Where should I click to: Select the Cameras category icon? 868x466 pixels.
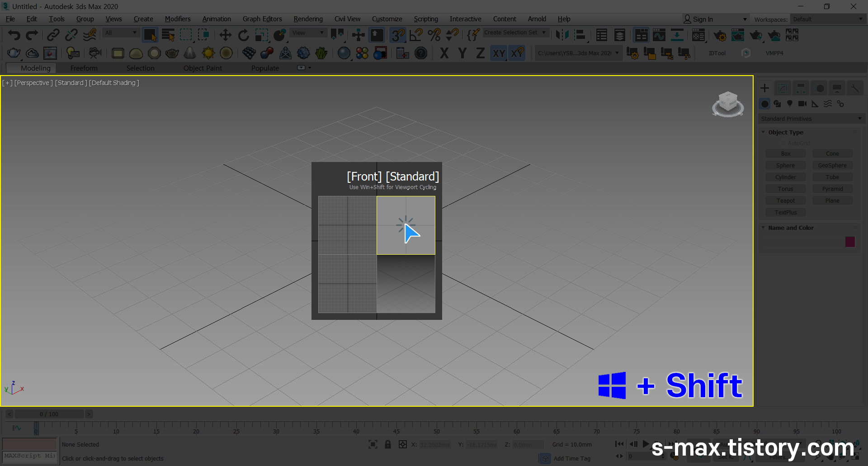(802, 104)
